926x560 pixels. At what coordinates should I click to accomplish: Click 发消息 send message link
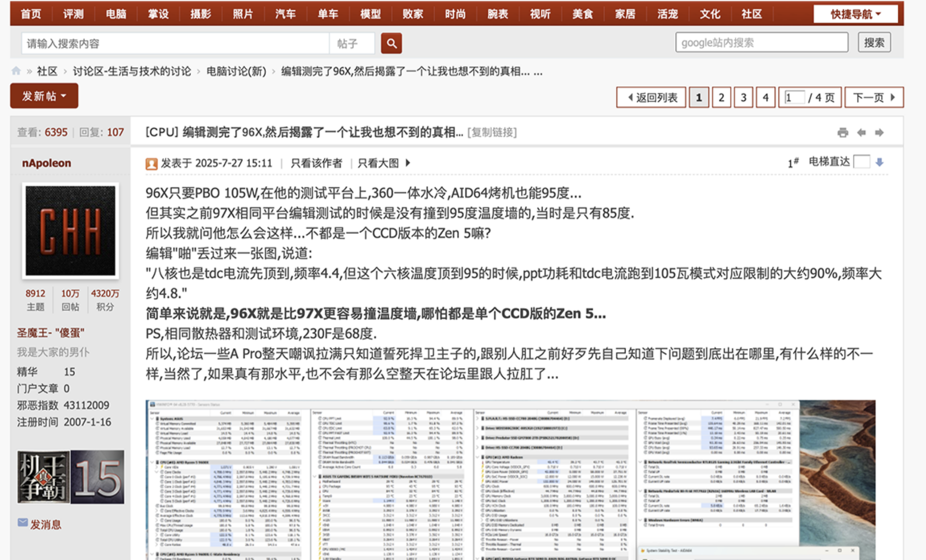[46, 525]
